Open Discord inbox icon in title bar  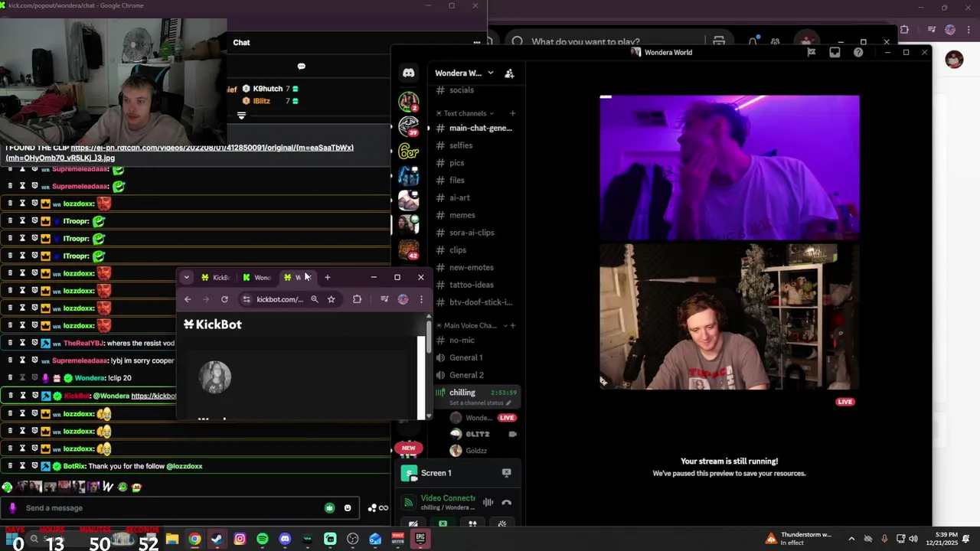click(x=835, y=52)
